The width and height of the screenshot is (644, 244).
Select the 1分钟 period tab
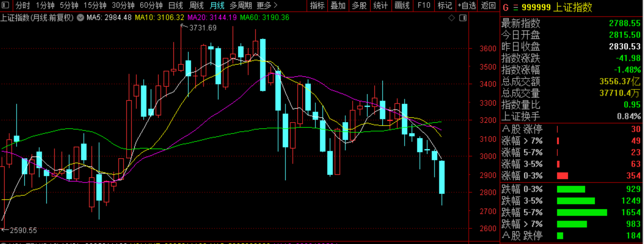pos(45,5)
